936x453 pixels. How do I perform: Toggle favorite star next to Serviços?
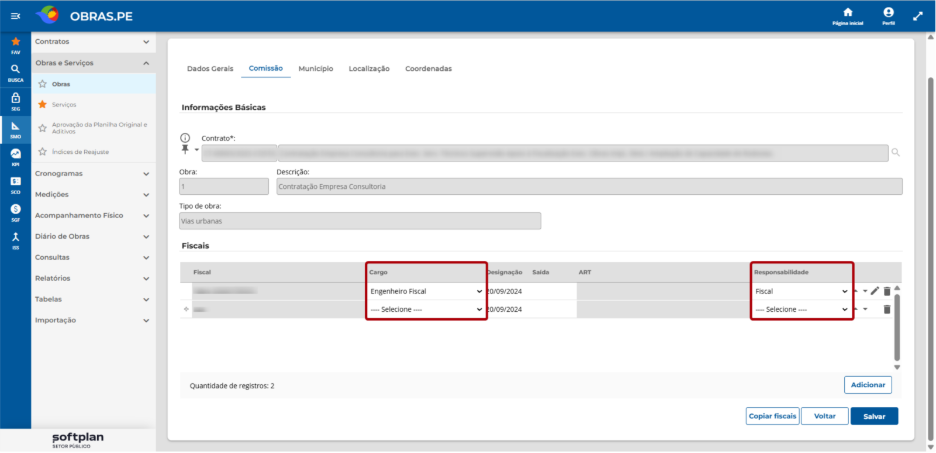42,104
